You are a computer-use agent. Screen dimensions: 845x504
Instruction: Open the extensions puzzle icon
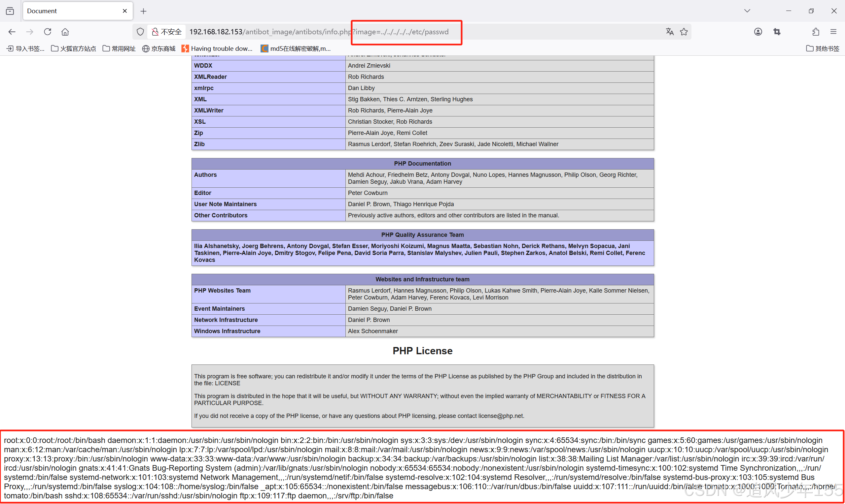[815, 32]
